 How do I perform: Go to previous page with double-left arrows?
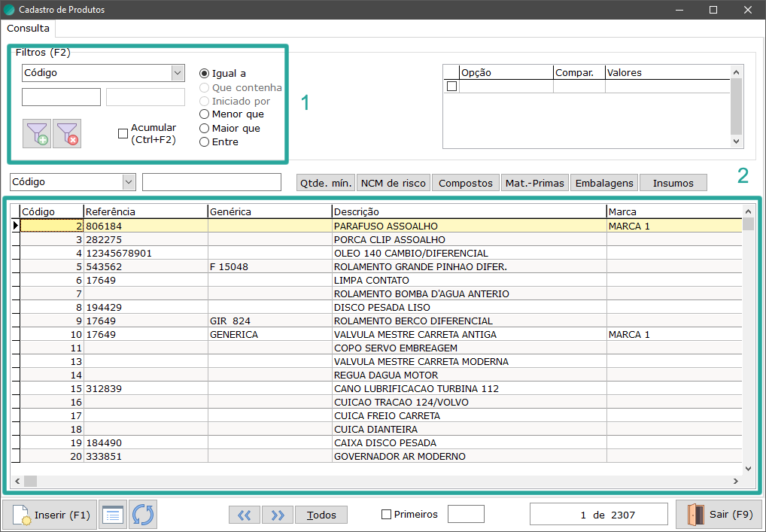(x=244, y=515)
